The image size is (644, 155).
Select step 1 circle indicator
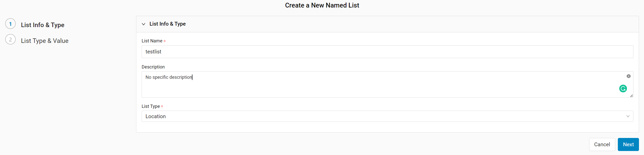pyautogui.click(x=10, y=24)
